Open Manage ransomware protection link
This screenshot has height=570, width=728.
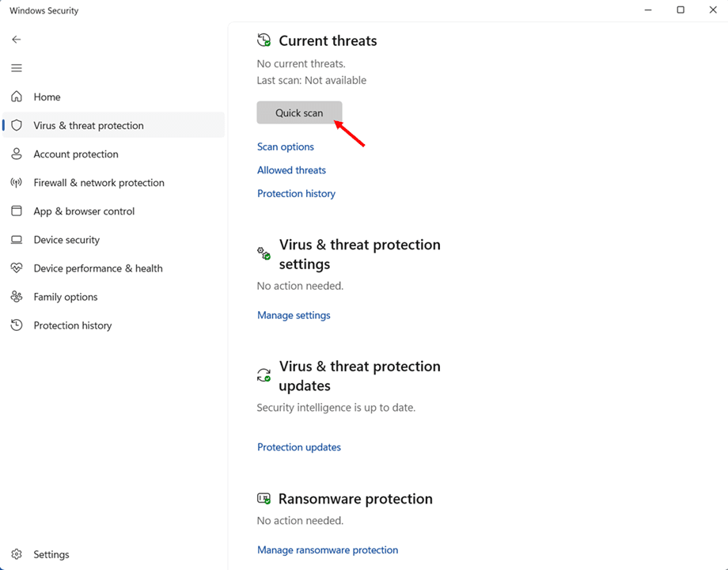click(328, 550)
